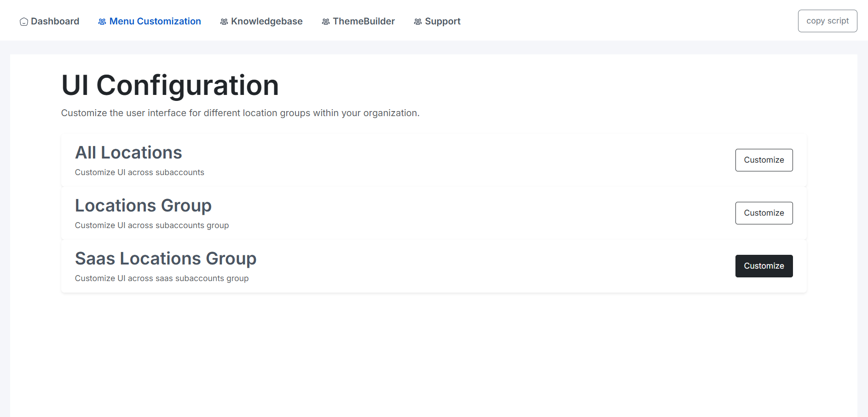Click the Dashboard icon in the navigation bar
Viewport: 868px width, 417px height.
pyautogui.click(x=24, y=22)
